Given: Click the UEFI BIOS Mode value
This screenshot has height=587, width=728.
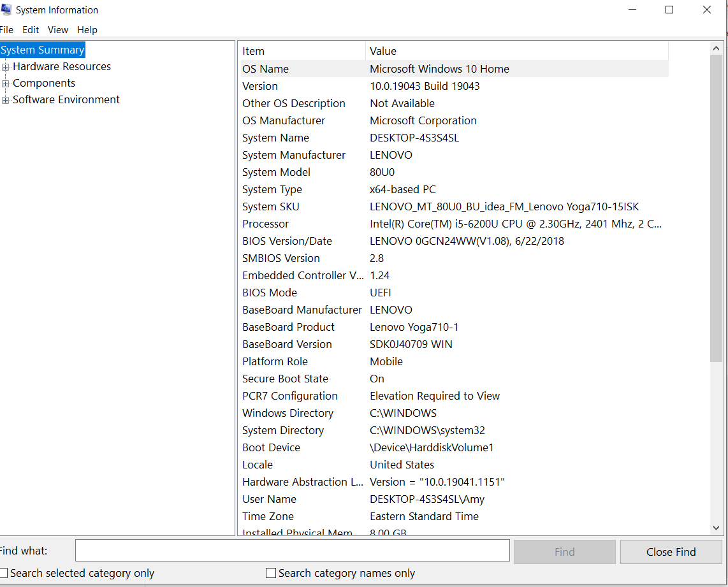Looking at the screenshot, I should pos(380,293).
